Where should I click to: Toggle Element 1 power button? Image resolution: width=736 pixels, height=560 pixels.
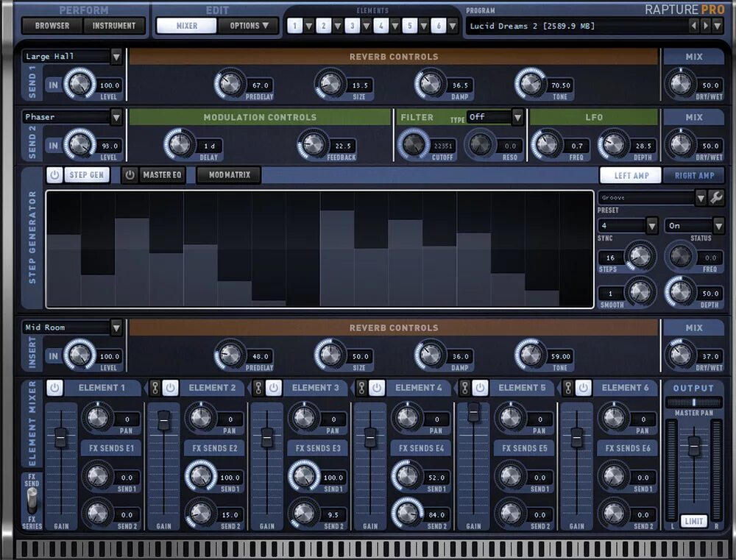[54, 389]
